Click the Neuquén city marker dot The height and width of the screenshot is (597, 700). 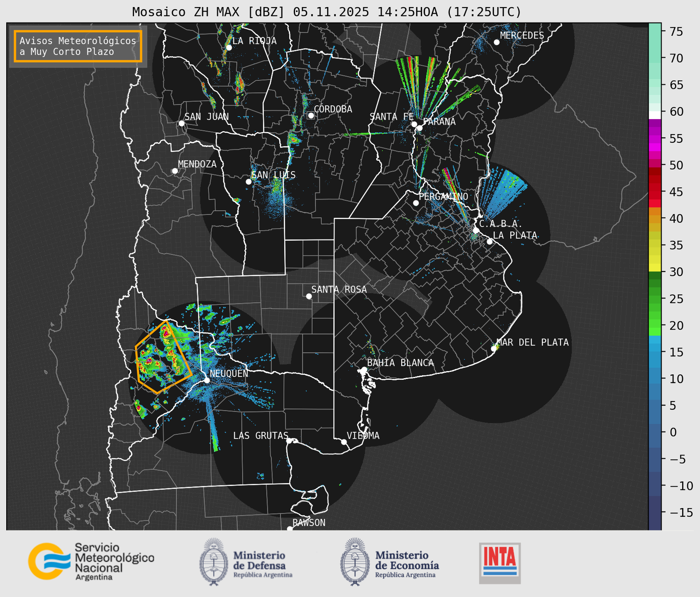click(x=207, y=380)
